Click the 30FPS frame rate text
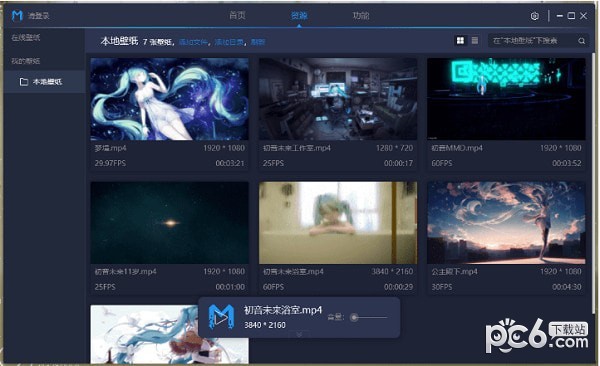This screenshot has height=366, width=600. pyautogui.click(x=442, y=287)
